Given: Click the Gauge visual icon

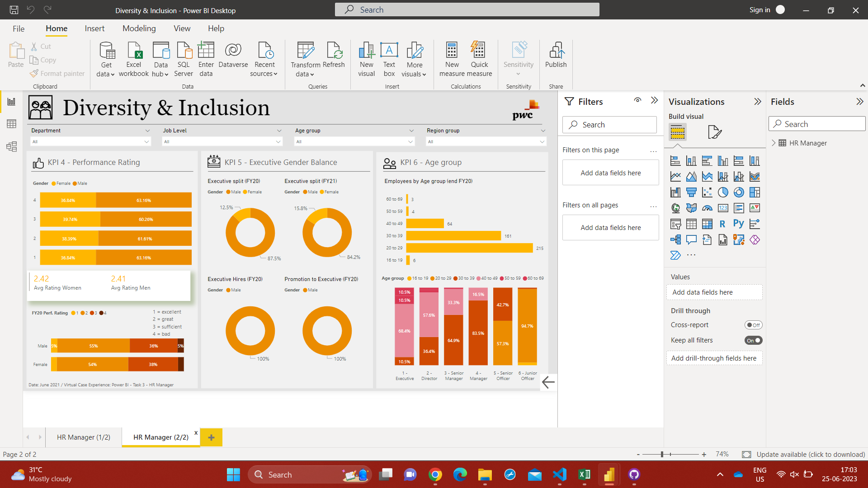Looking at the screenshot, I should point(708,208).
